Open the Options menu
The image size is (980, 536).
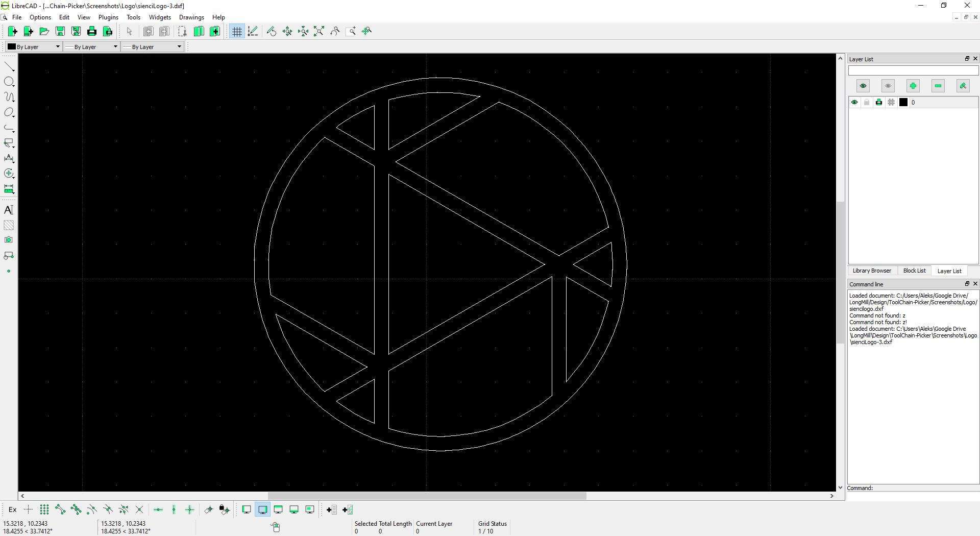[40, 17]
